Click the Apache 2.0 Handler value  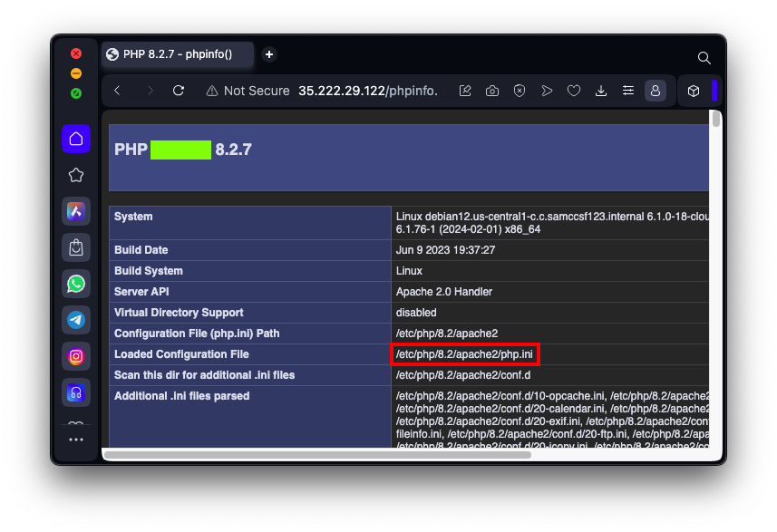(444, 292)
